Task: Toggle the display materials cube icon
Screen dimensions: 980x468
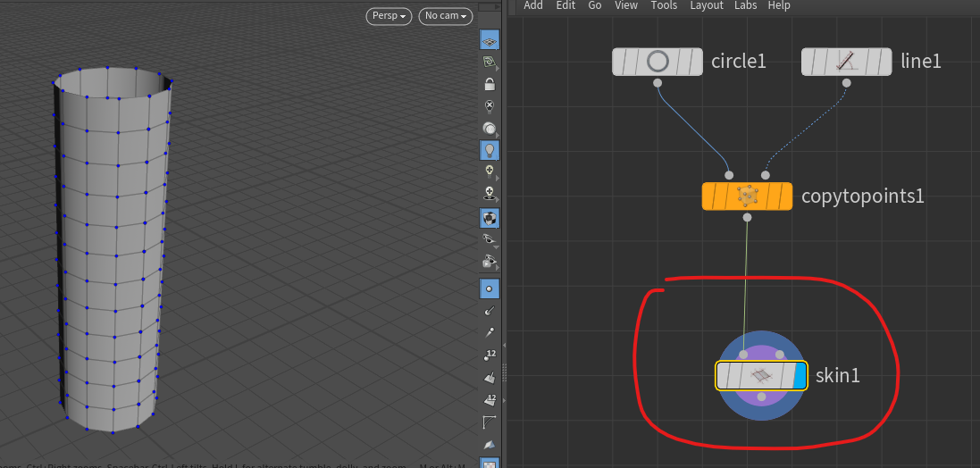Action: (x=490, y=218)
